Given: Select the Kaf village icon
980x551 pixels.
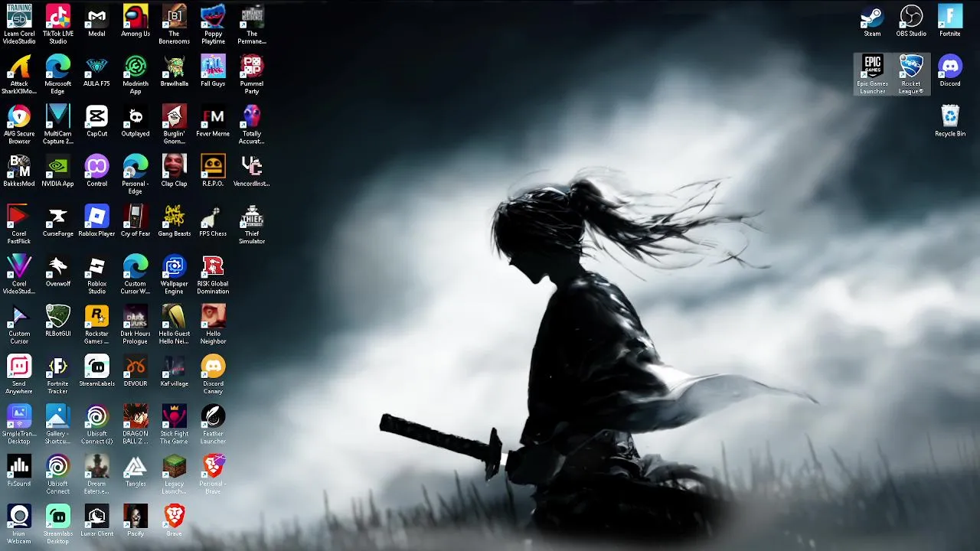Looking at the screenshot, I should point(175,367).
